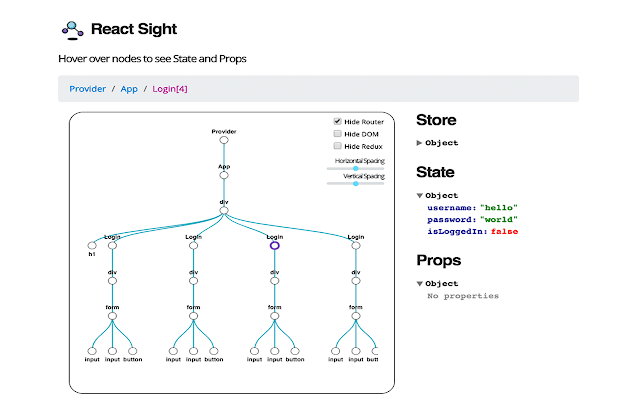This screenshot has width=640, height=400.
Task: Collapse the Props Object tree
Action: pos(420,284)
